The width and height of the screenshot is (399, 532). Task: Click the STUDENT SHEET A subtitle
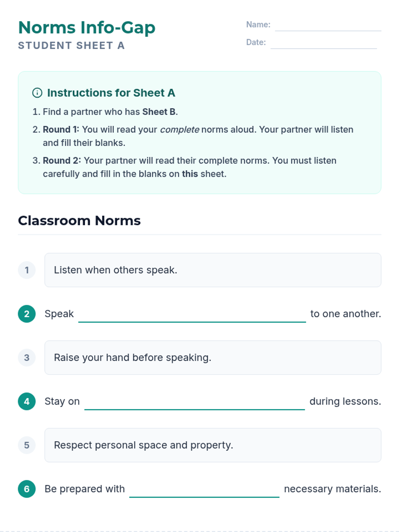click(x=71, y=46)
